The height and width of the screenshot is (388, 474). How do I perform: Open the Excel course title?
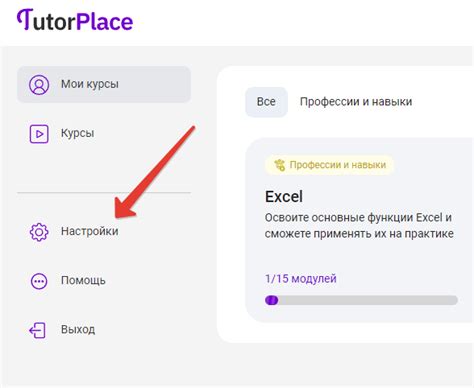(x=284, y=197)
